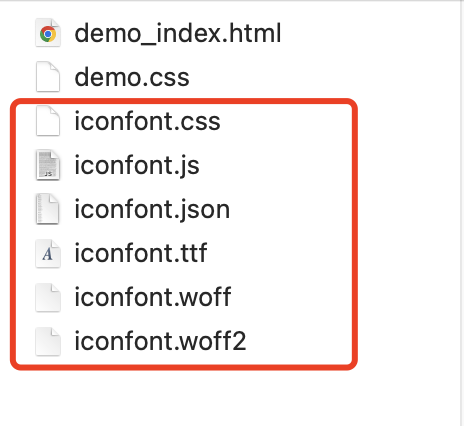The image size is (464, 426).
Task: Click the text document icon for iconfont.json
Action: [48, 209]
